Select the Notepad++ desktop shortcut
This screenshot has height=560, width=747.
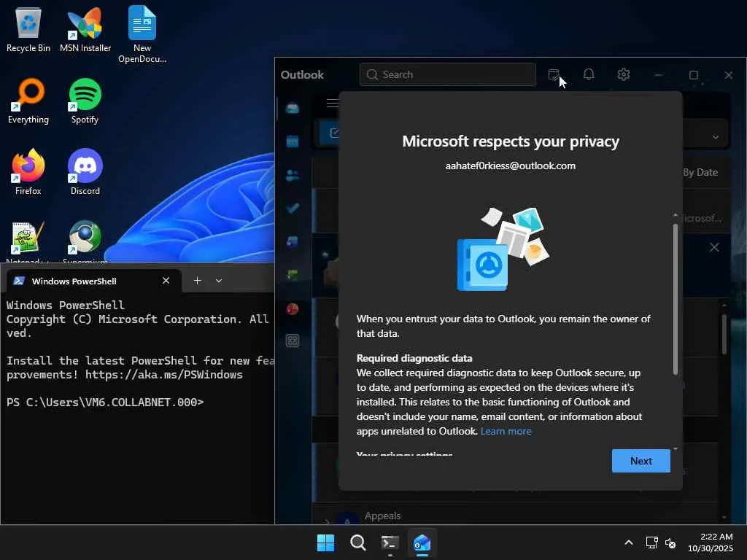point(28,242)
